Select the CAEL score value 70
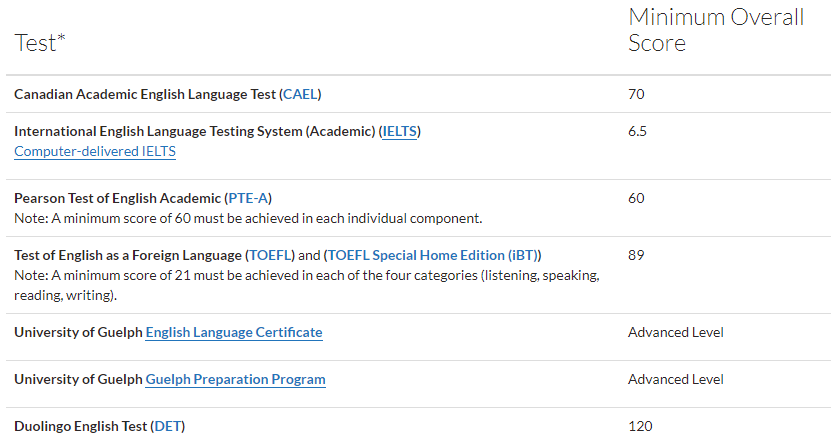 (636, 94)
